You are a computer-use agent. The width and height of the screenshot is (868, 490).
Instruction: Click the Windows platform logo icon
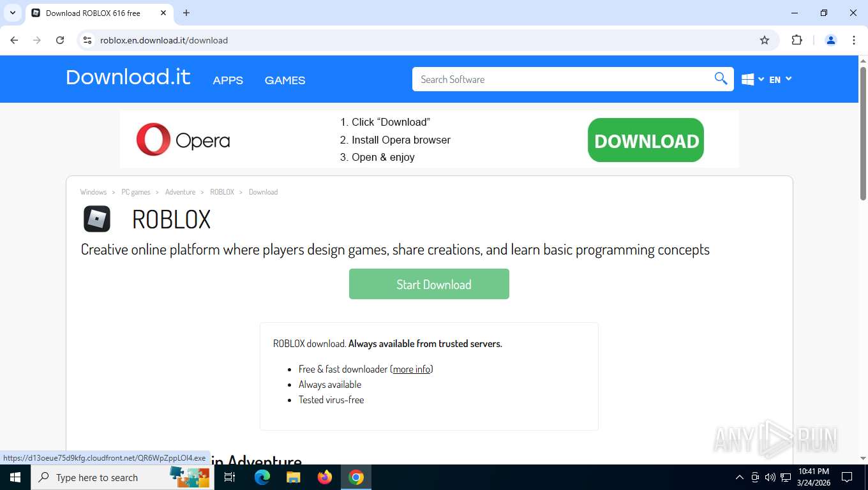(x=748, y=80)
